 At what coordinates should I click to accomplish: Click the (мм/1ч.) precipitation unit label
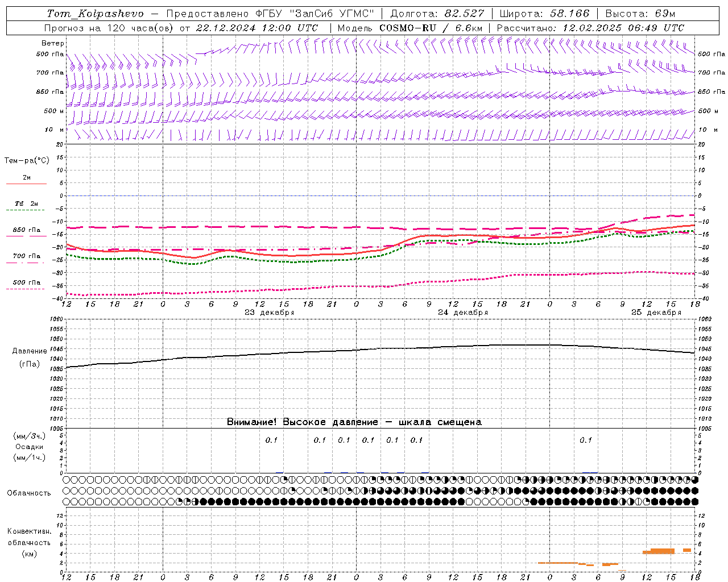pos(28,458)
